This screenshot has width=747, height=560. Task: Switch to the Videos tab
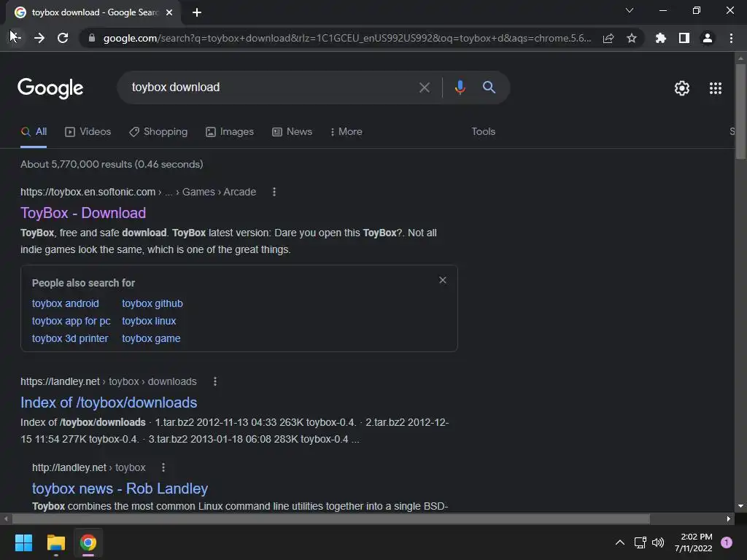click(x=88, y=132)
